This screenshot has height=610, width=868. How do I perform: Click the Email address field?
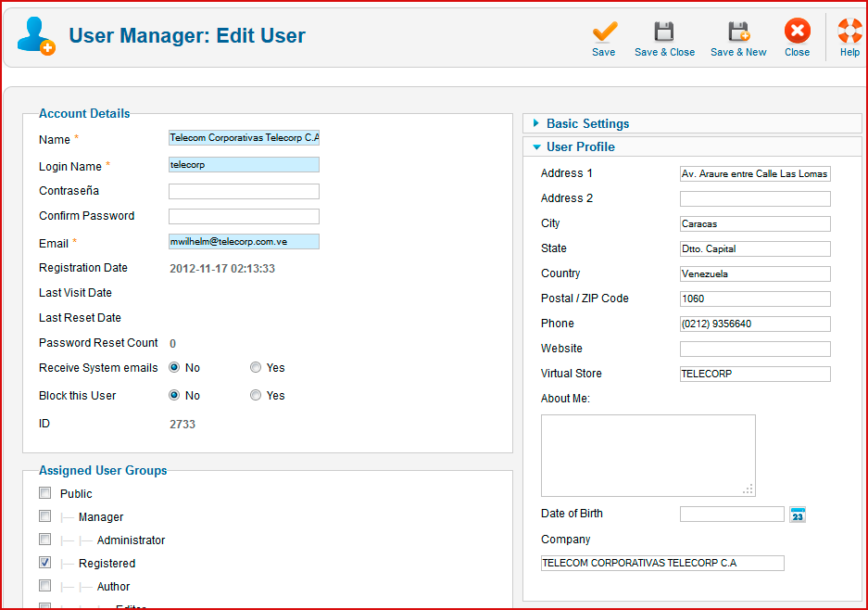tap(244, 242)
